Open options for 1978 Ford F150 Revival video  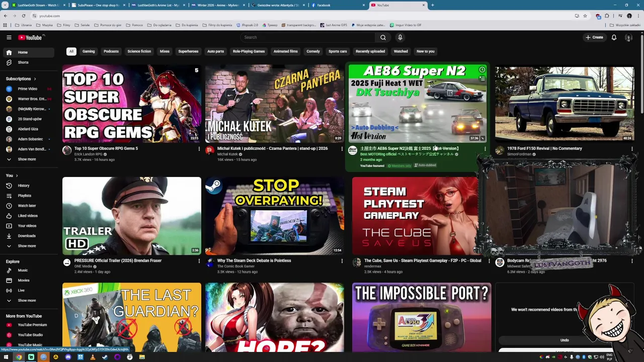click(632, 149)
